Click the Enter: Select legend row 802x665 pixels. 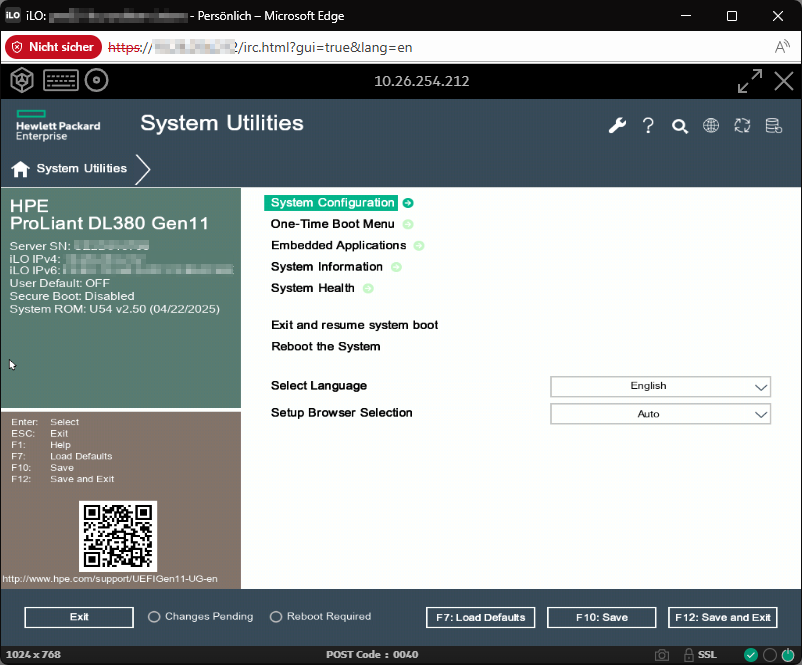(45, 422)
